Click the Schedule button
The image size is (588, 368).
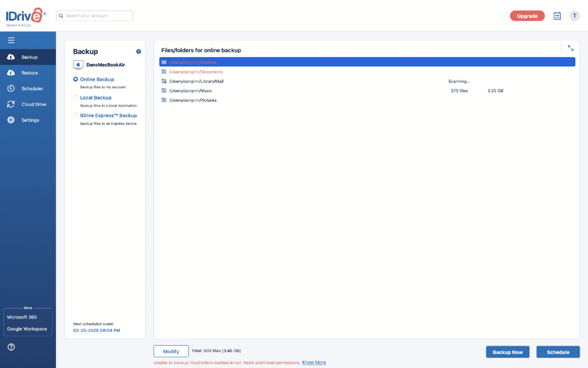tap(558, 352)
